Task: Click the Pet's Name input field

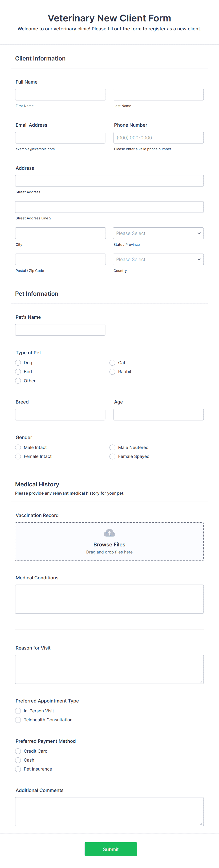Action: [60, 330]
